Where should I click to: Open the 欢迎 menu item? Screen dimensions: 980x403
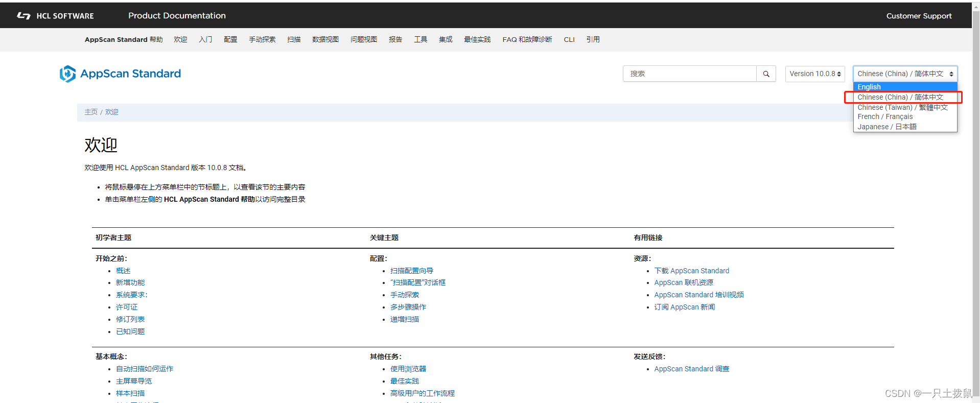[x=180, y=39]
